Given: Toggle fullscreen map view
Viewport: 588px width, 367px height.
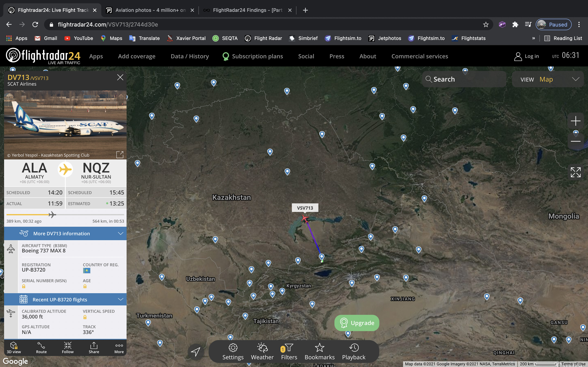Looking at the screenshot, I should pos(575,172).
